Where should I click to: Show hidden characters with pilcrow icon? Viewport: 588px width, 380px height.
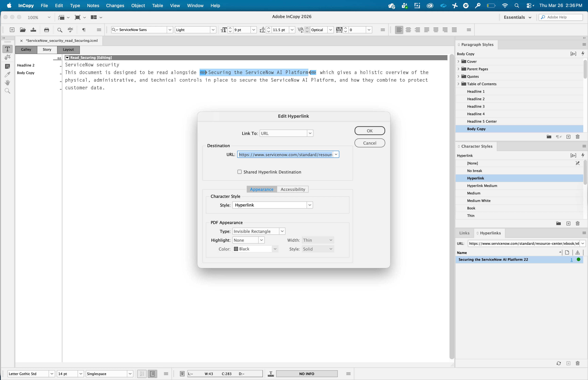[84, 30]
